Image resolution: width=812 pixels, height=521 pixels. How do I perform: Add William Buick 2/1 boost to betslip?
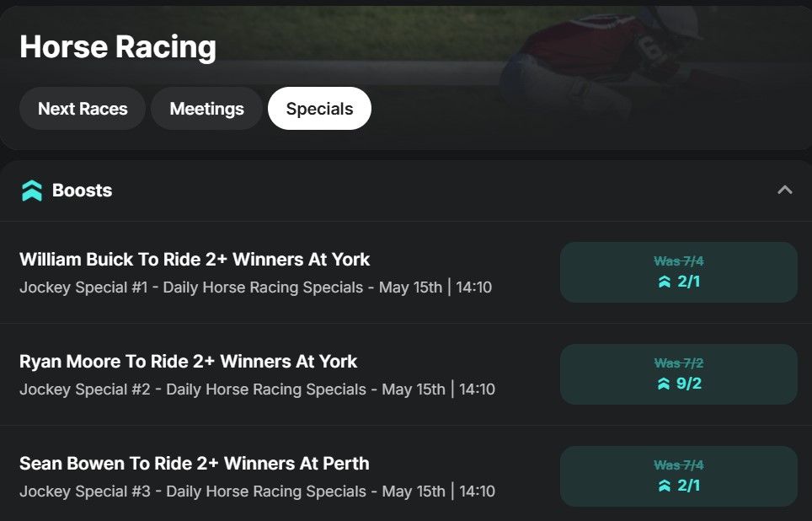coord(678,272)
